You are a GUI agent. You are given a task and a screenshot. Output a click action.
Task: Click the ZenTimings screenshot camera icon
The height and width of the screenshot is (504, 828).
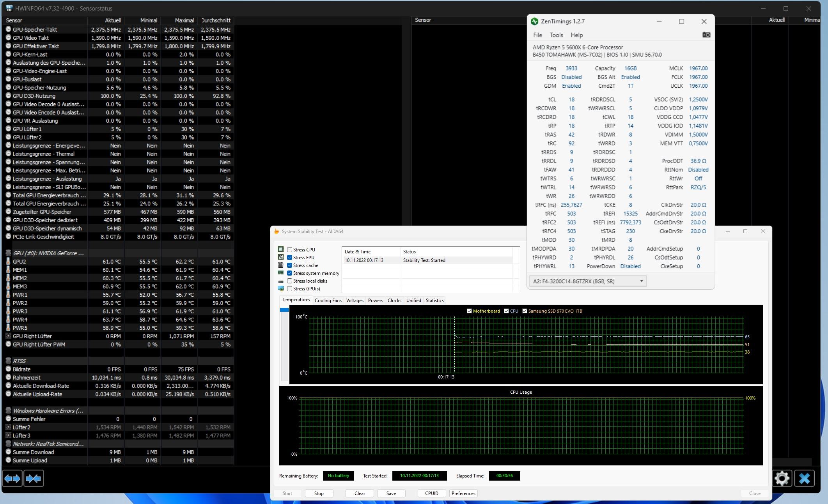coord(706,35)
